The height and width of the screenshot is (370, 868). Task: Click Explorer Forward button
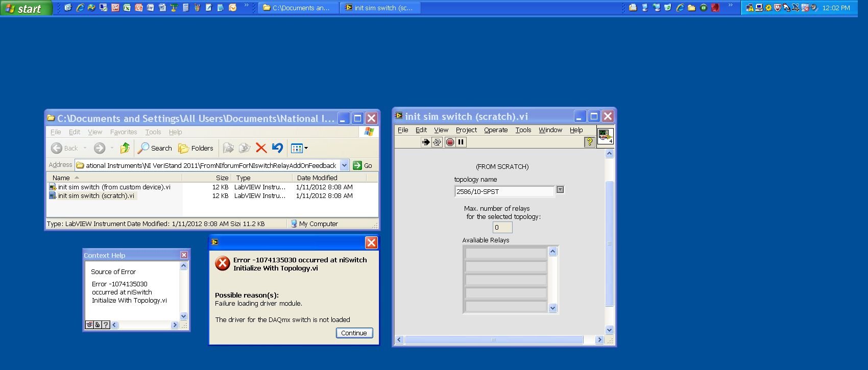(x=100, y=148)
